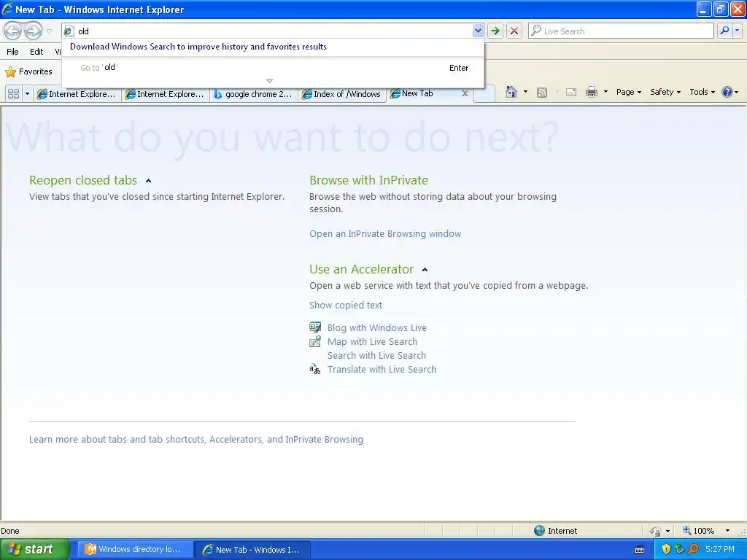The width and height of the screenshot is (747, 560).
Task: Click the Read Mail icon
Action: click(x=571, y=92)
